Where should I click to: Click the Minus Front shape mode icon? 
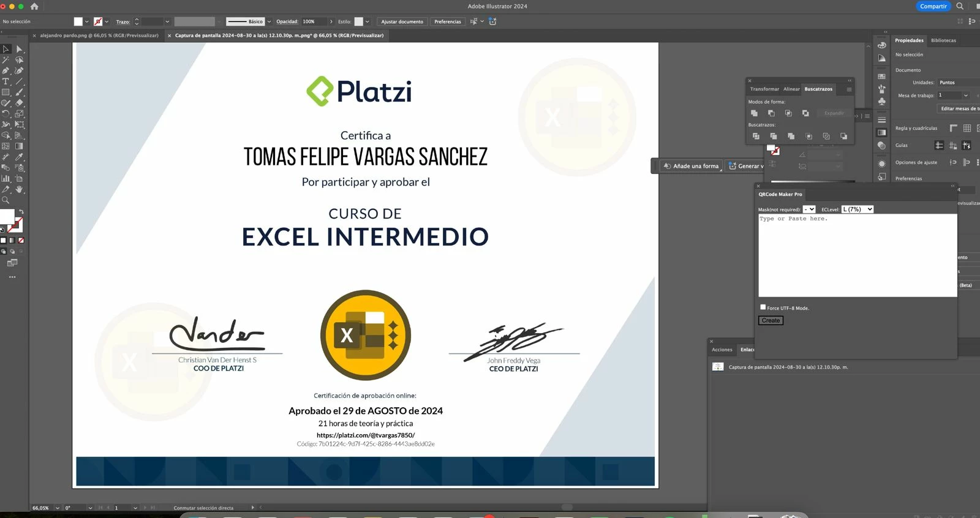pos(771,113)
